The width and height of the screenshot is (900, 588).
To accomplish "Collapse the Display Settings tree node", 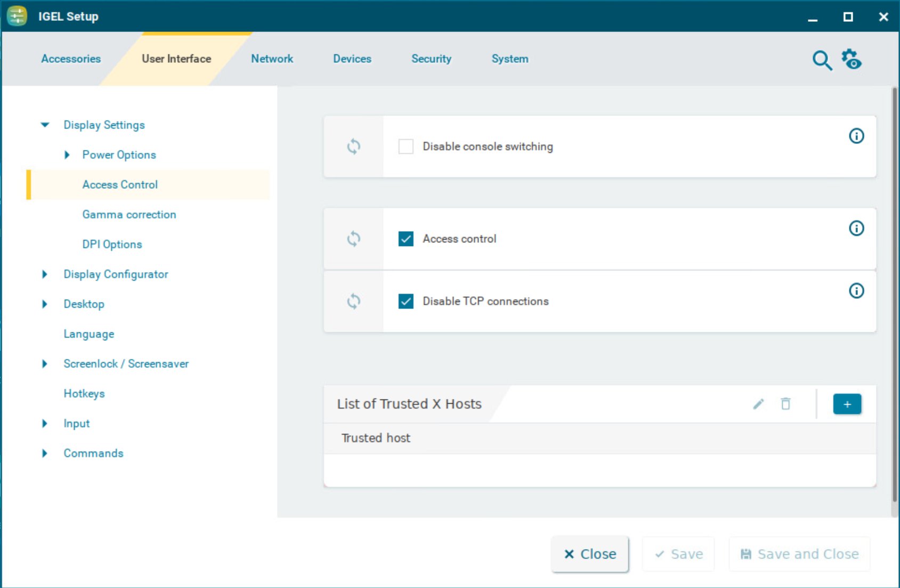I will click(x=45, y=125).
